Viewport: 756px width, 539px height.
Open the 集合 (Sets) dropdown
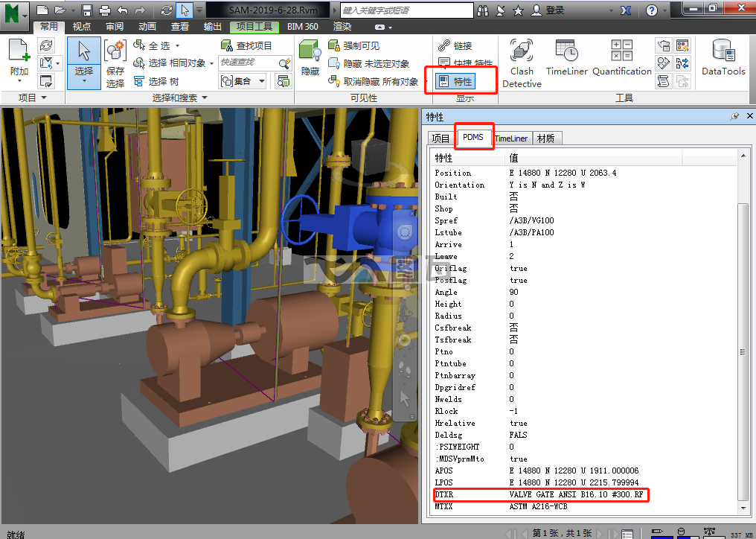point(243,81)
